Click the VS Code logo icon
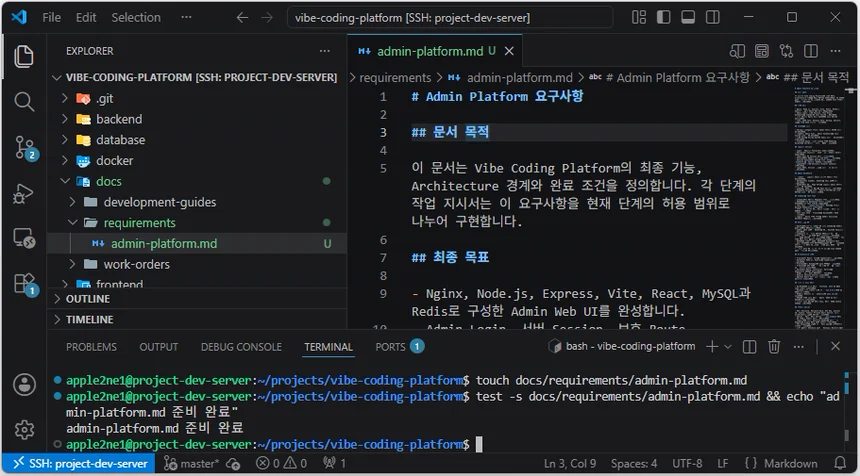Image resolution: width=860 pixels, height=476 pixels. tap(19, 17)
